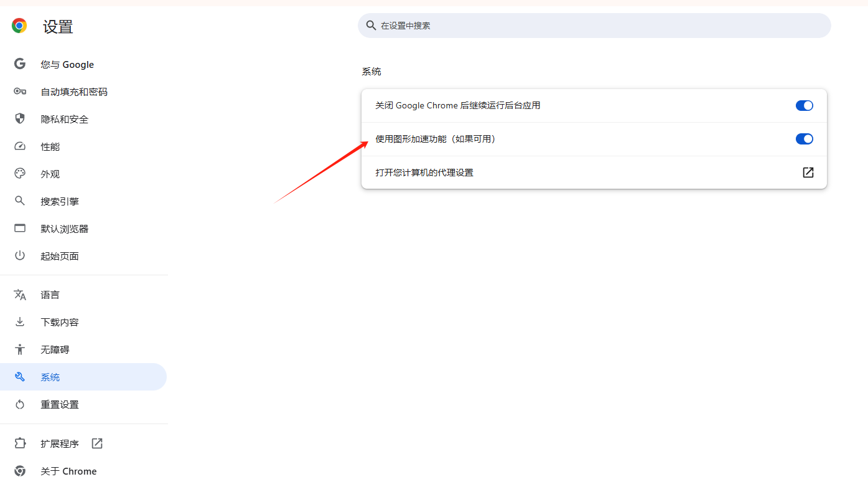Click the palette icon for 外观
868x502 pixels.
20,174
